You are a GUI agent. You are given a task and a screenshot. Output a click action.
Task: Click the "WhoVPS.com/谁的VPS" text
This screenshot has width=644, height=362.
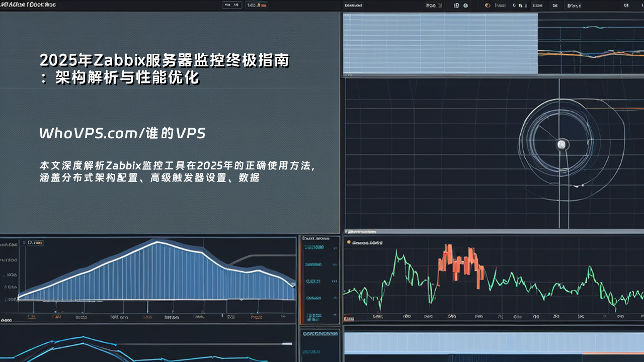pos(123,133)
